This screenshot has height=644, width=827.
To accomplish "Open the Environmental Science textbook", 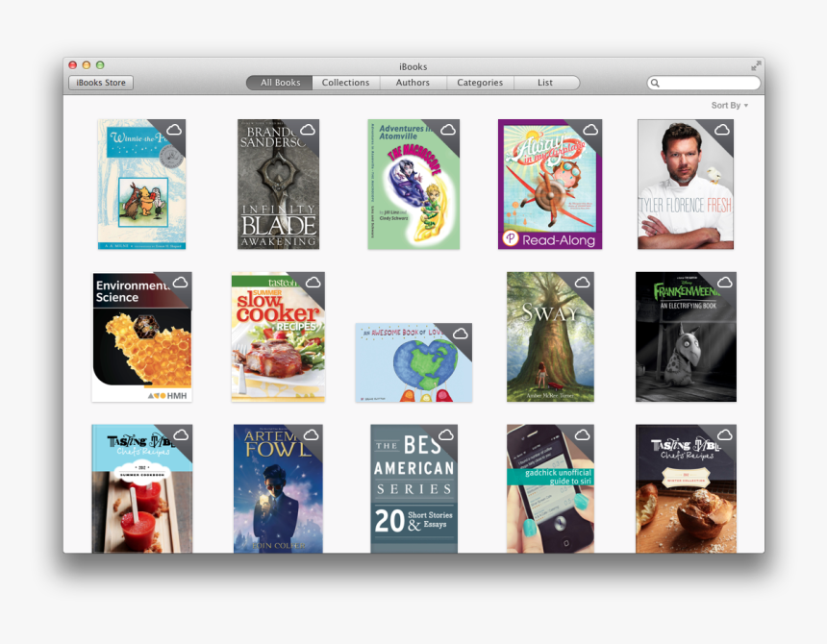I will [140, 336].
